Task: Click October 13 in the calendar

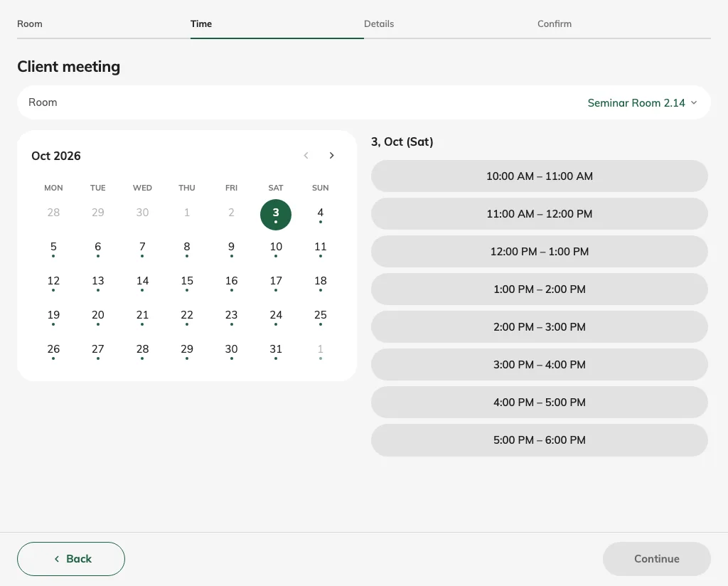Action: pos(98,283)
